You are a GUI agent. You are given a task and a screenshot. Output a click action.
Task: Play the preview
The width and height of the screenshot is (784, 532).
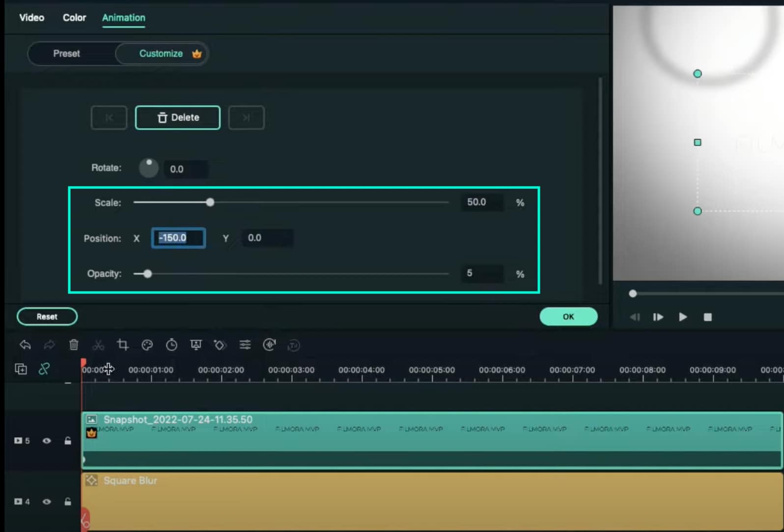tap(683, 317)
